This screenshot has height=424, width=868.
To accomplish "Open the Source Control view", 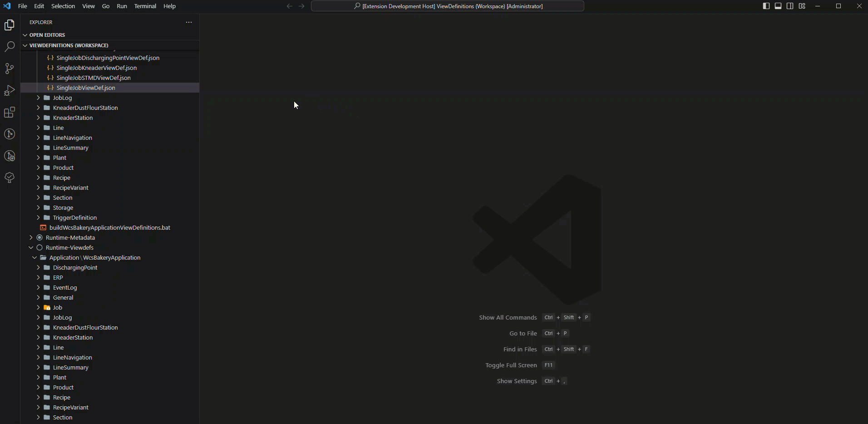I will (10, 69).
